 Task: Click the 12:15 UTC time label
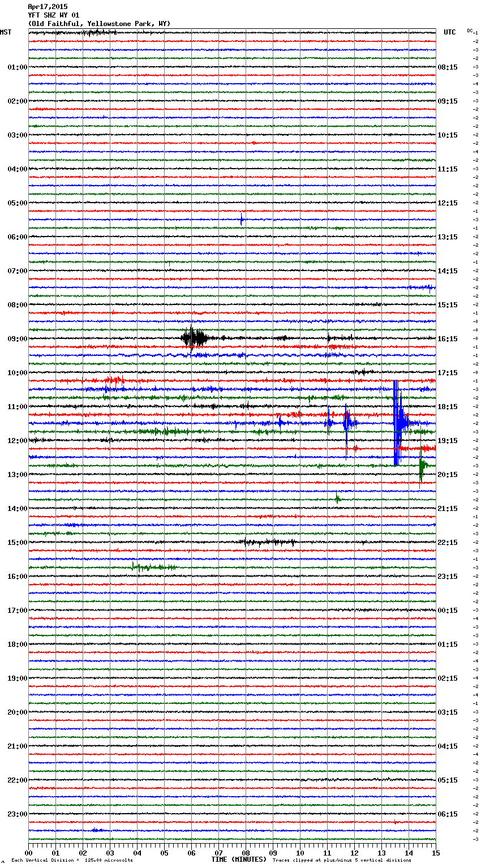pyautogui.click(x=448, y=203)
